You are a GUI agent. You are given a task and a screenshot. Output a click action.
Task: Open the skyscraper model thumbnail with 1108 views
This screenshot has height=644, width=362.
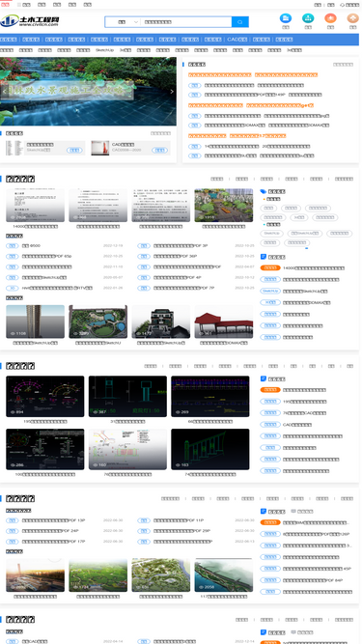[x=35, y=322]
